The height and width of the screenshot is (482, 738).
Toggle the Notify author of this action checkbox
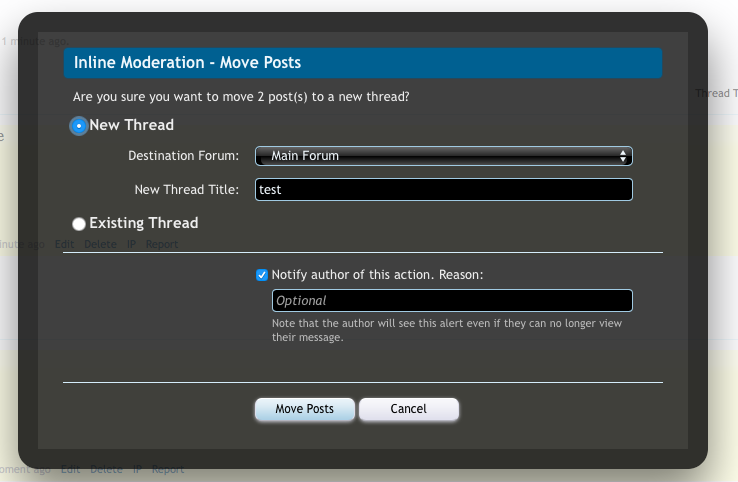point(262,275)
